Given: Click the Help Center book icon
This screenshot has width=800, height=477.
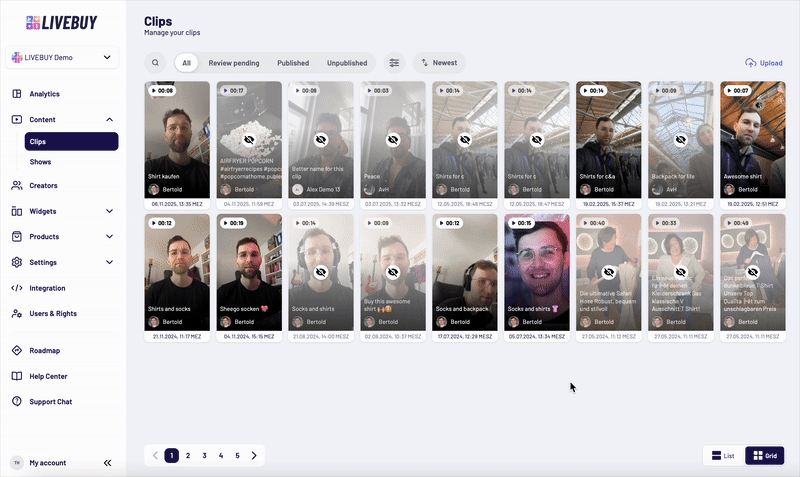Looking at the screenshot, I should (17, 376).
